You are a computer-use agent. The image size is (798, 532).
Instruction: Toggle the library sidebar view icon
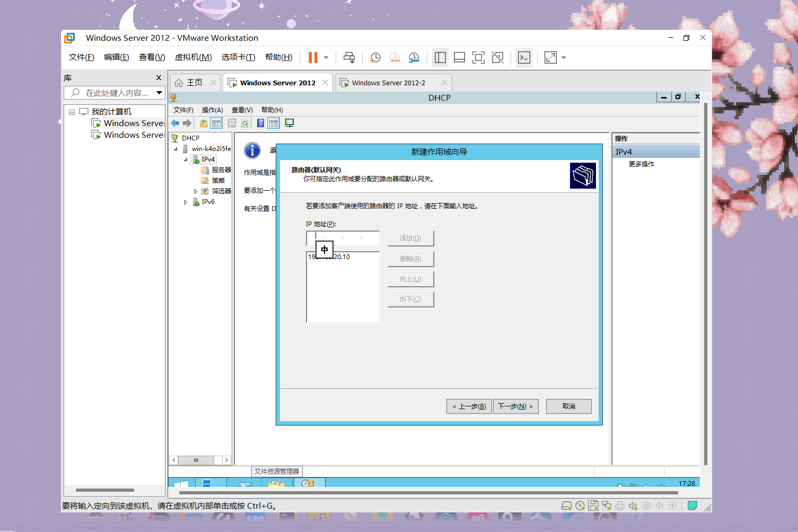click(440, 57)
